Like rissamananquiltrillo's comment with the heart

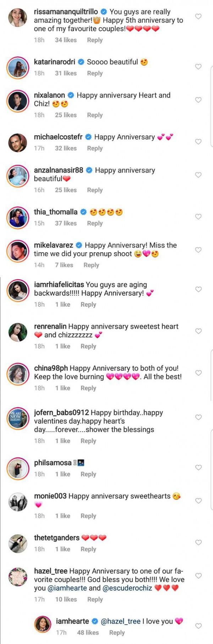198,16
